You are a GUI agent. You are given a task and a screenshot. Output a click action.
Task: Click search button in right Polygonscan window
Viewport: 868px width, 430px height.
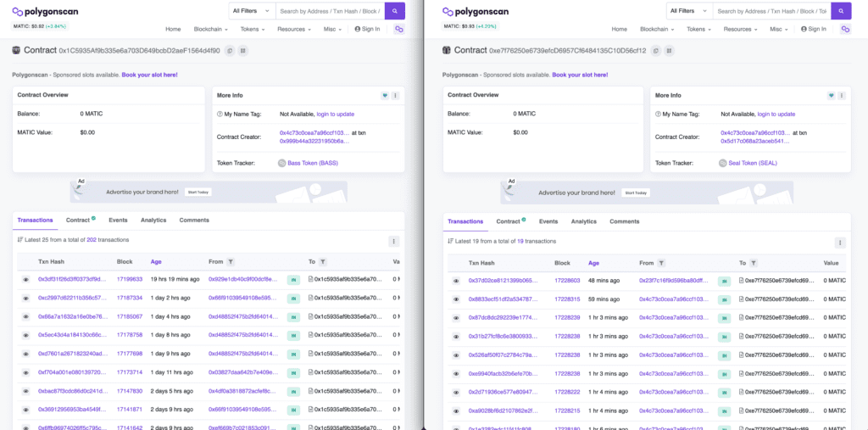point(842,10)
